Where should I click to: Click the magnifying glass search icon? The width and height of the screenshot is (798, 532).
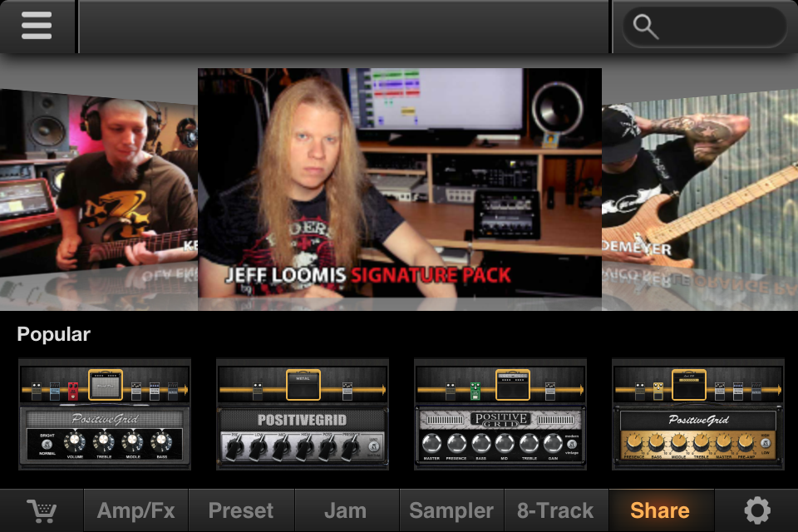coord(645,27)
